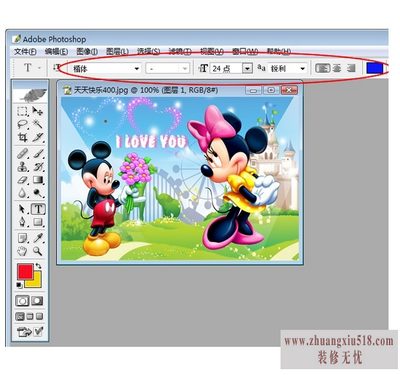Switch to Standard editing mode
This screenshot has width=400, height=375.
(x=22, y=301)
